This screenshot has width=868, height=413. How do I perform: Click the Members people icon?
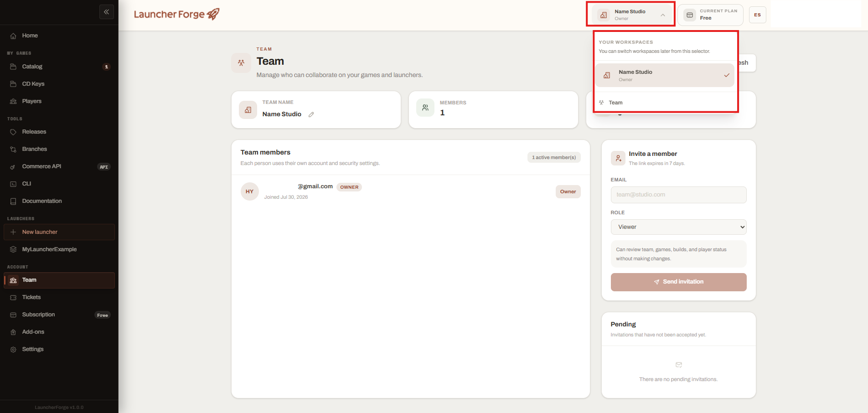[x=425, y=108]
